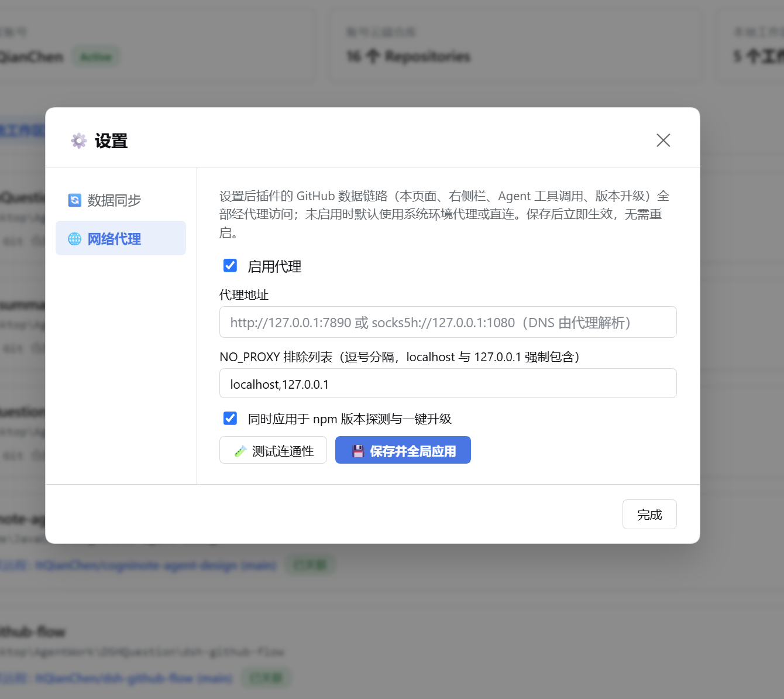Toggle the 启用代理 checkbox
Viewport: 784px width, 699px height.
point(231,266)
